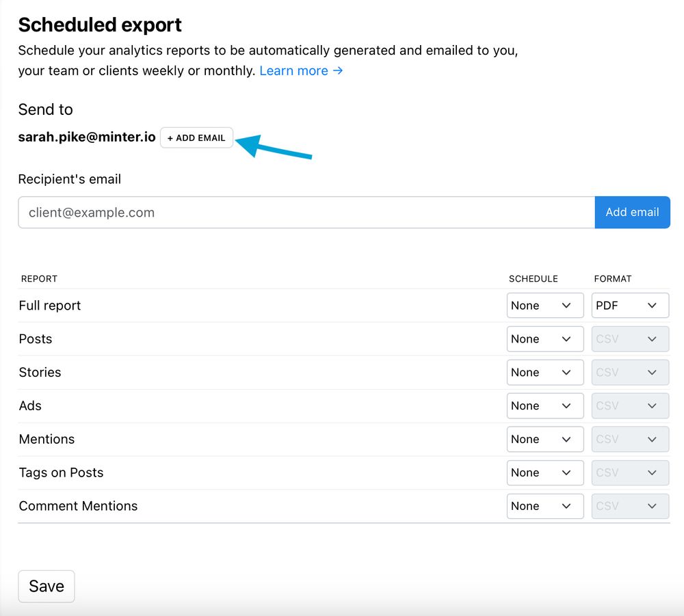Image resolution: width=684 pixels, height=616 pixels.
Task: Click the blue Add email button
Action: [632, 212]
